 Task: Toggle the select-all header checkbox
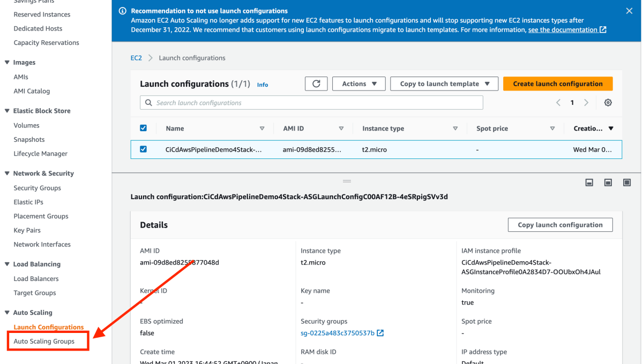click(143, 128)
